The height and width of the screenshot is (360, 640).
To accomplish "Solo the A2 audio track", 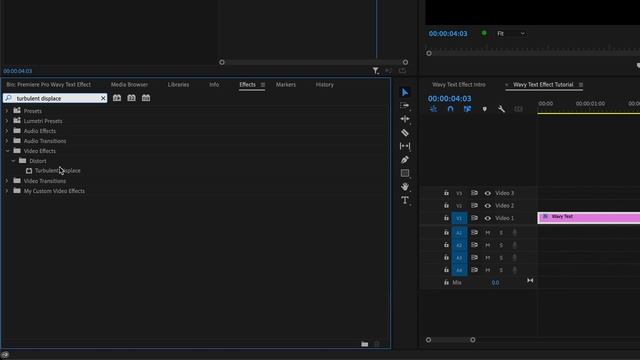I will pyautogui.click(x=501, y=245).
